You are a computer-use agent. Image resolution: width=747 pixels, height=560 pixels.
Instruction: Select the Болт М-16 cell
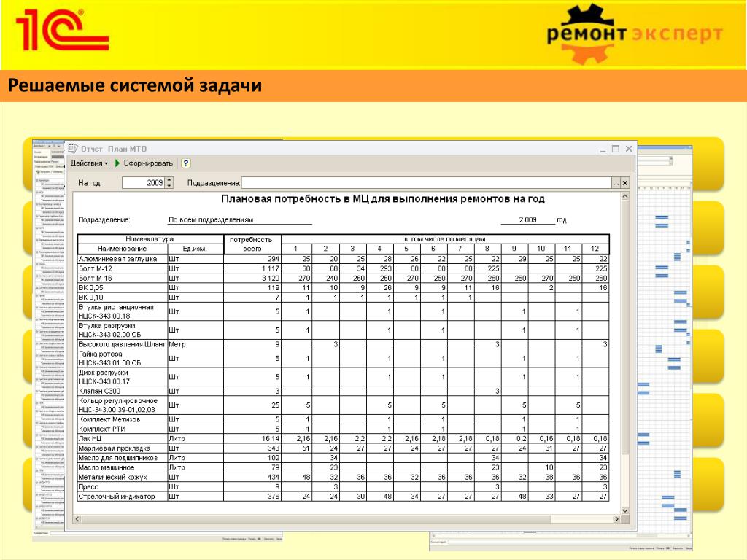pos(123,278)
